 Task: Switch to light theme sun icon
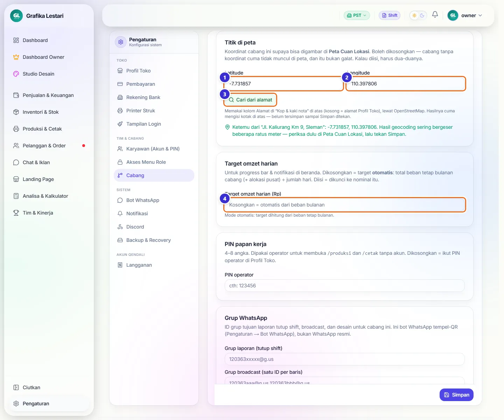[x=414, y=15]
